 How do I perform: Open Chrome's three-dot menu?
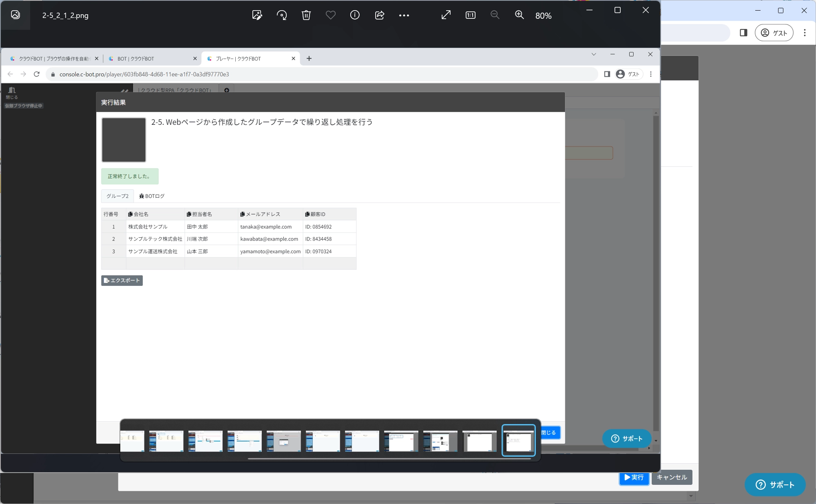[x=805, y=33]
